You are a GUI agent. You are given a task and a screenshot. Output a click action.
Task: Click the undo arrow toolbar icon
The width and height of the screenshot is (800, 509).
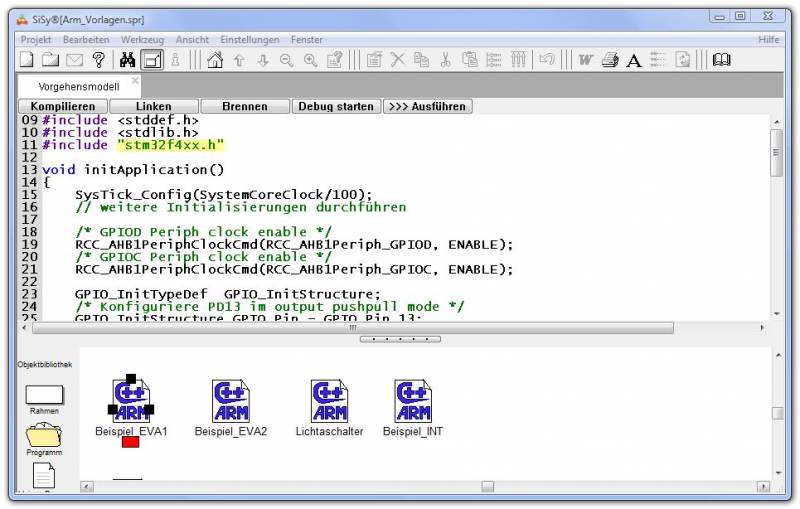point(547,60)
